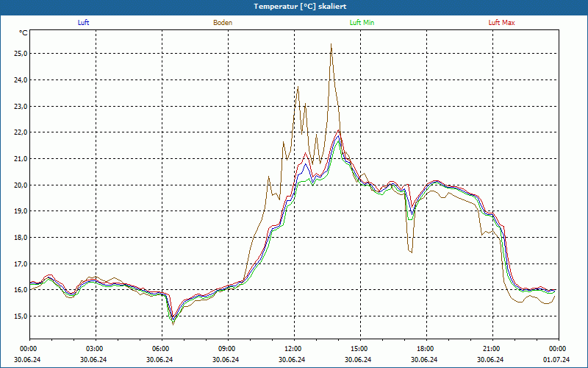
Task: Click the chart title 'Temperatur [°C] skaliert'
Action: click(300, 7)
